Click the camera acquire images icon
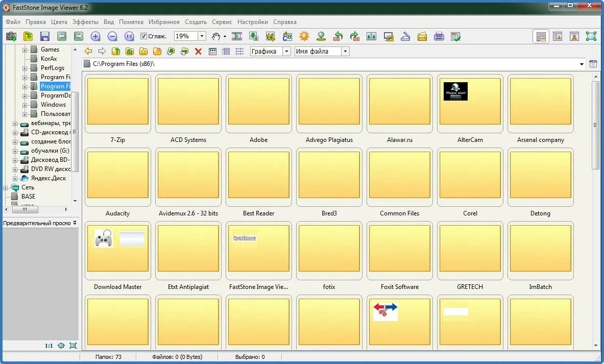The image size is (604, 364). point(11,37)
